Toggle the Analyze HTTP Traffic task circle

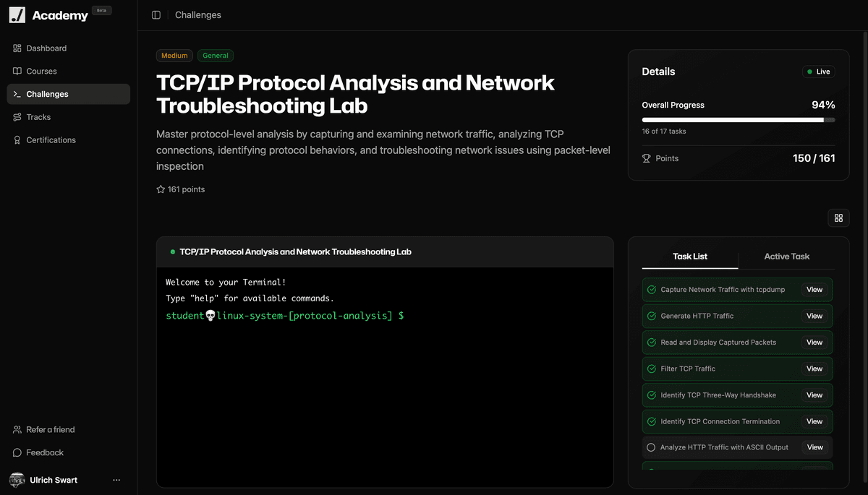(x=651, y=447)
